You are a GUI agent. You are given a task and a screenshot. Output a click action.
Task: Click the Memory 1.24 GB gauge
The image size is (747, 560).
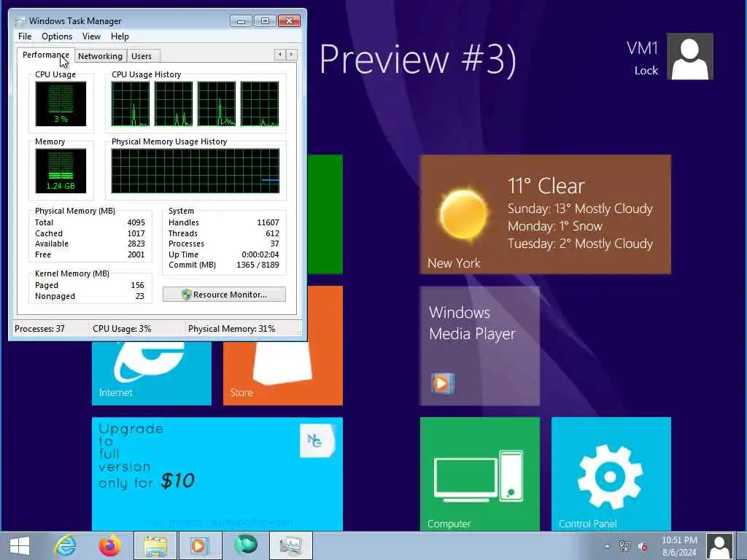(61, 171)
